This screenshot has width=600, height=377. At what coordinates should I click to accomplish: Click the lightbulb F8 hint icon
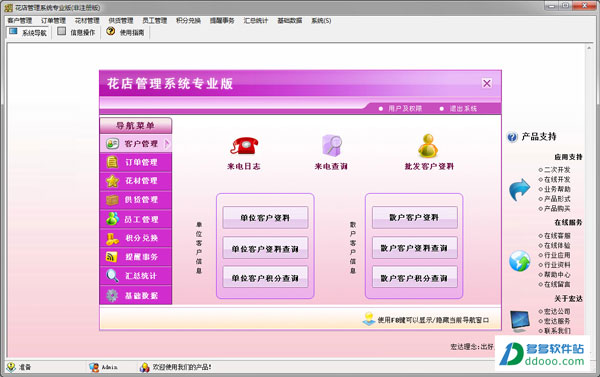point(369,319)
